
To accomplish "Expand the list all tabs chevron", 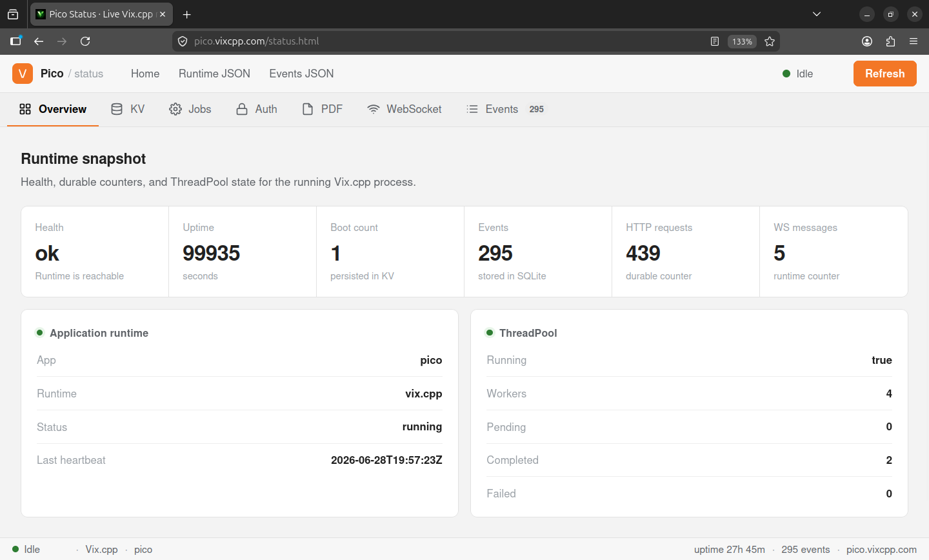I will click(817, 14).
